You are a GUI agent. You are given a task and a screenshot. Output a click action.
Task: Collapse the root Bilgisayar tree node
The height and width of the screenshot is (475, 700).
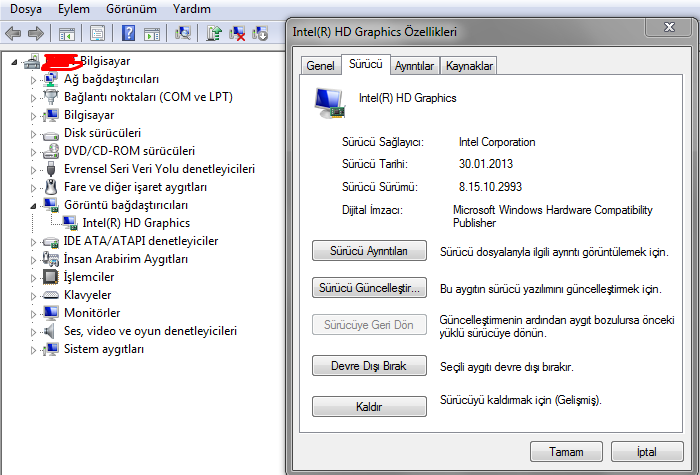14,62
